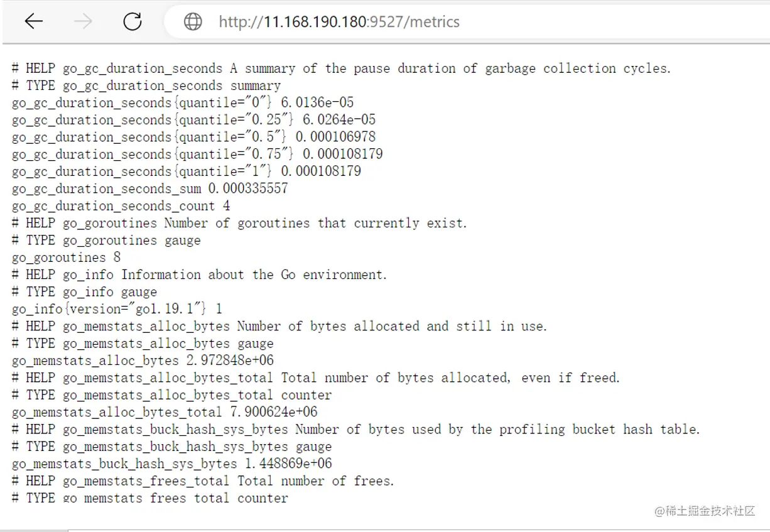The image size is (770, 532).
Task: Reload the metrics page
Action: pos(133,21)
